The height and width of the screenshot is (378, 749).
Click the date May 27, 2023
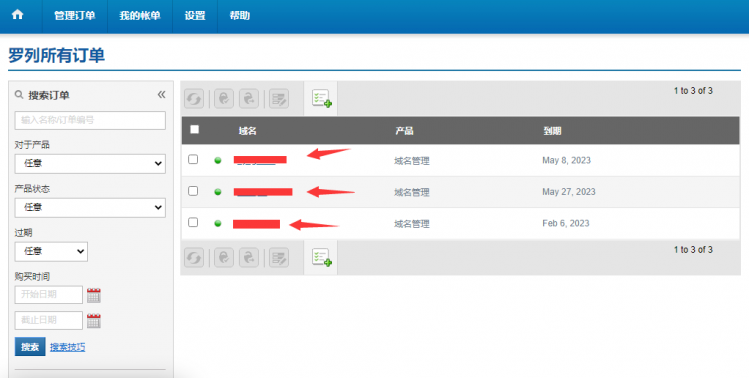569,192
